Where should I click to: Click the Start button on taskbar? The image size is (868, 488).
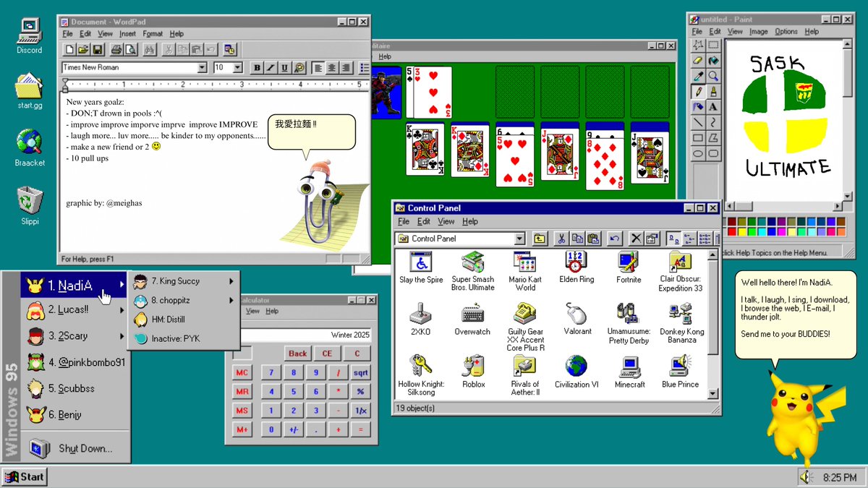(x=24, y=477)
